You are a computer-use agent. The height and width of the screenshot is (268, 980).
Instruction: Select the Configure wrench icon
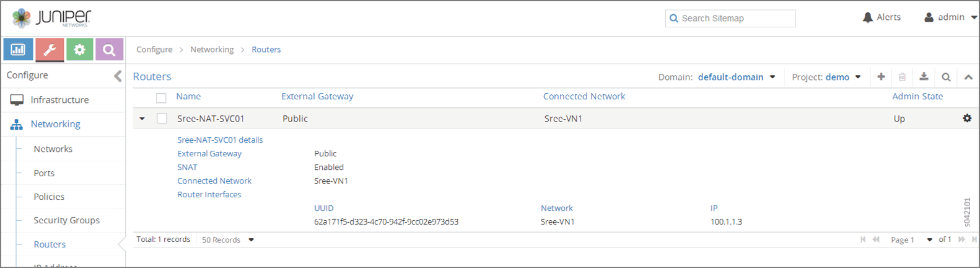(50, 50)
